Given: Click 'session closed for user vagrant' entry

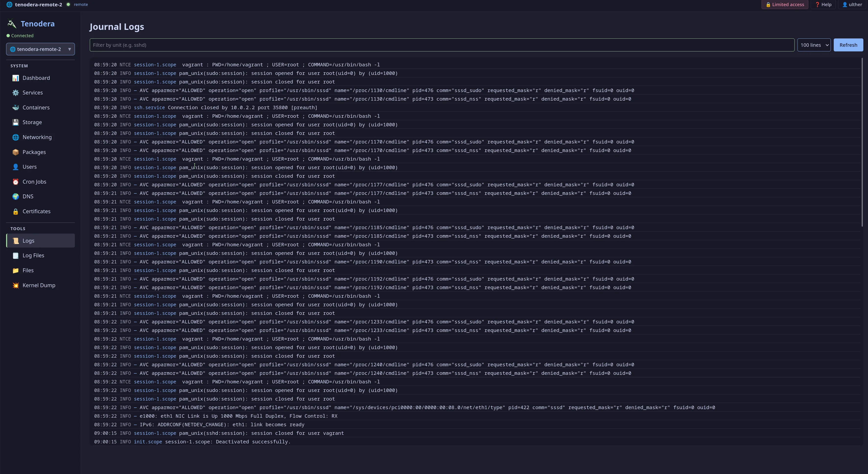Looking at the screenshot, I should (x=476, y=433).
